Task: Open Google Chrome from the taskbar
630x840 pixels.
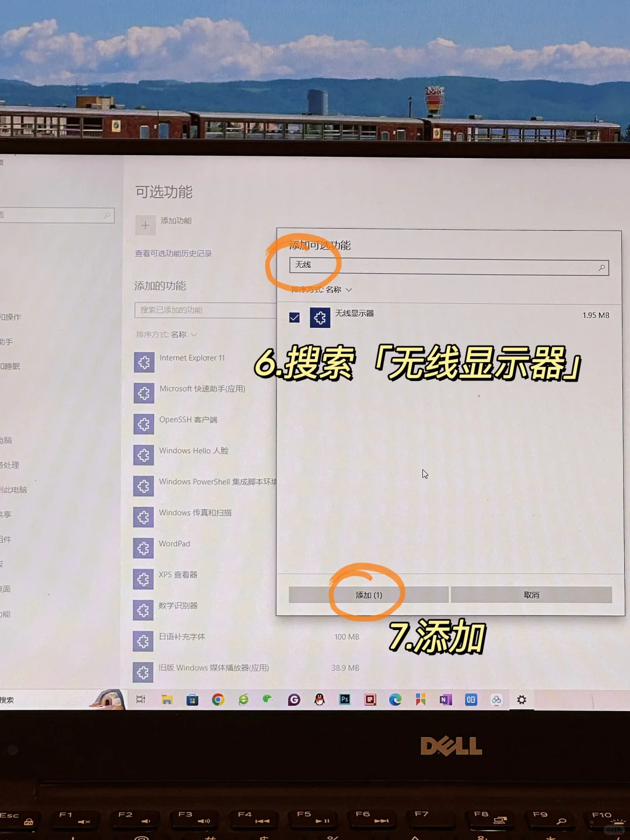Action: 219,699
